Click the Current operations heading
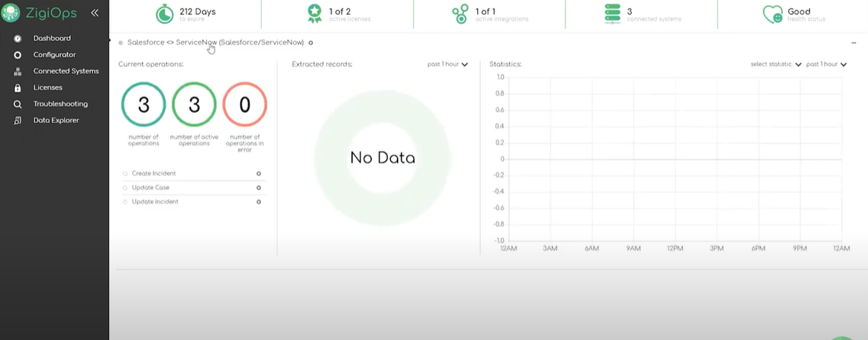Image resolution: width=868 pixels, height=340 pixels. click(151, 64)
